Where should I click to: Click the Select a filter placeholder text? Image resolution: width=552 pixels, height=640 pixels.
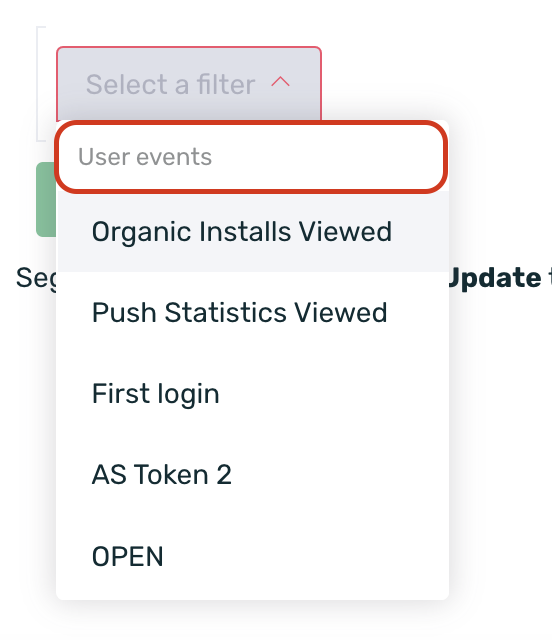pyautogui.click(x=171, y=84)
